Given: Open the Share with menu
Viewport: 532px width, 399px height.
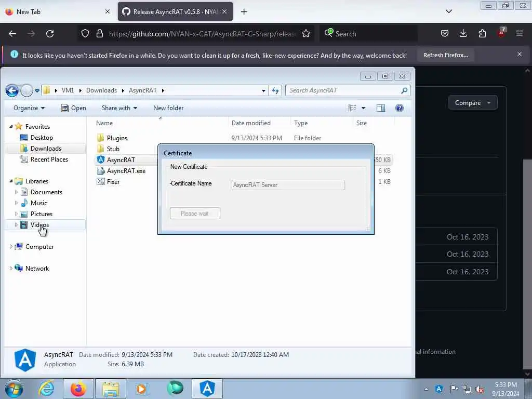Looking at the screenshot, I should coord(119,108).
